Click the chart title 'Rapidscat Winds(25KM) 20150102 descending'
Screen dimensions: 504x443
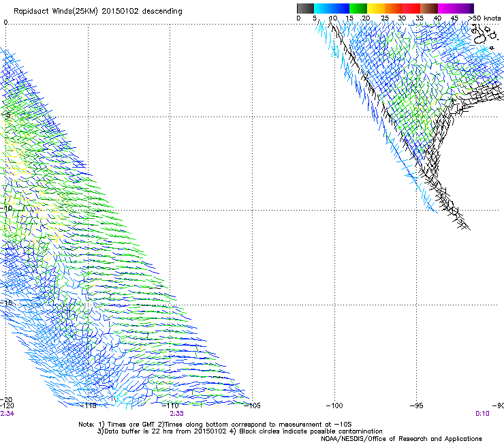click(97, 12)
